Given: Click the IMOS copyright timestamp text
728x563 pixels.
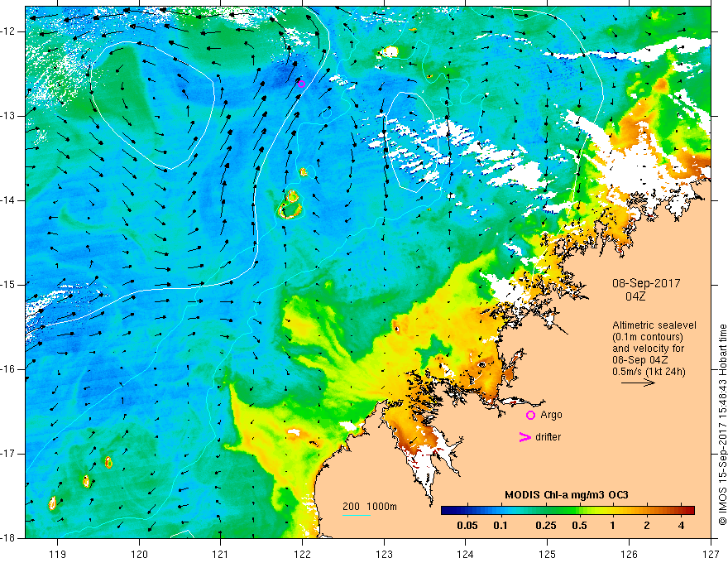Looking at the screenshot, I should (x=722, y=425).
